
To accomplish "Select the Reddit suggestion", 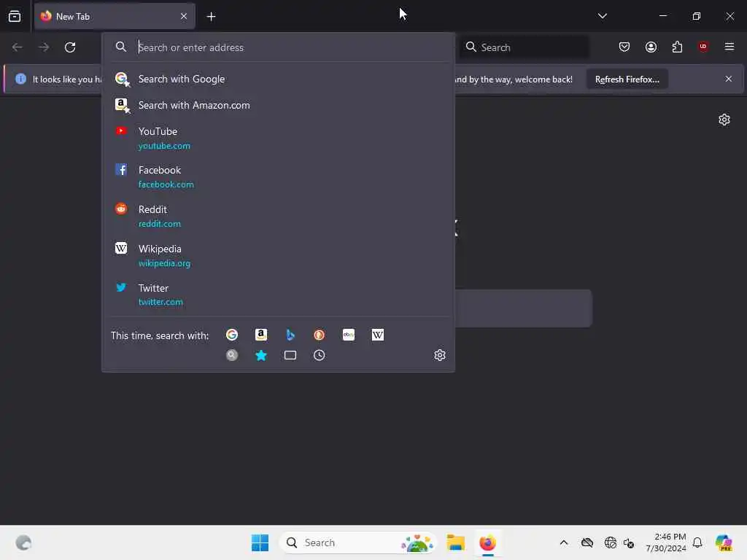I will [x=278, y=216].
